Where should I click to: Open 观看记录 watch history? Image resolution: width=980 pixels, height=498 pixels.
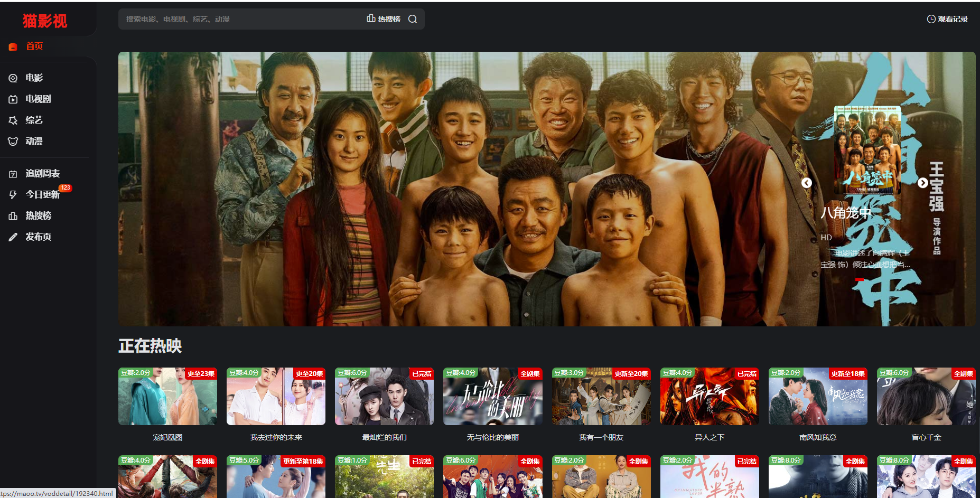pos(947,19)
